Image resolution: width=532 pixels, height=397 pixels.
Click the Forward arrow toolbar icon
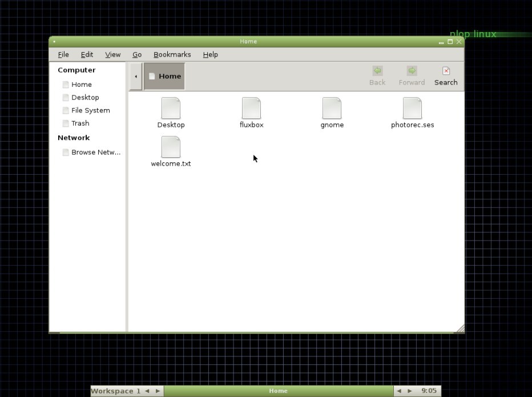point(412,71)
